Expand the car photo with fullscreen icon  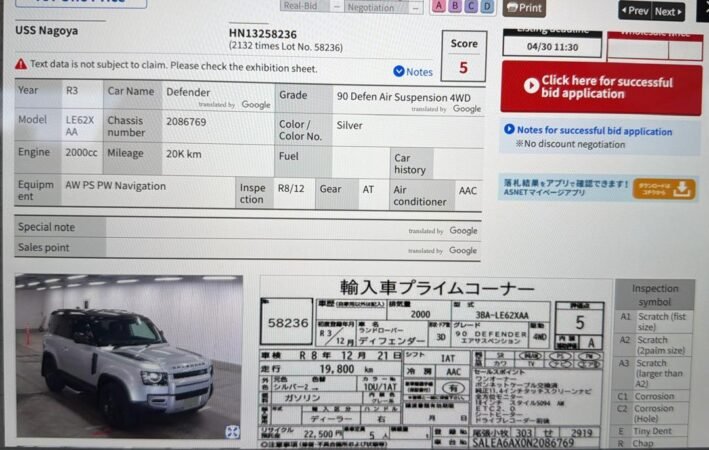pyautogui.click(x=232, y=431)
